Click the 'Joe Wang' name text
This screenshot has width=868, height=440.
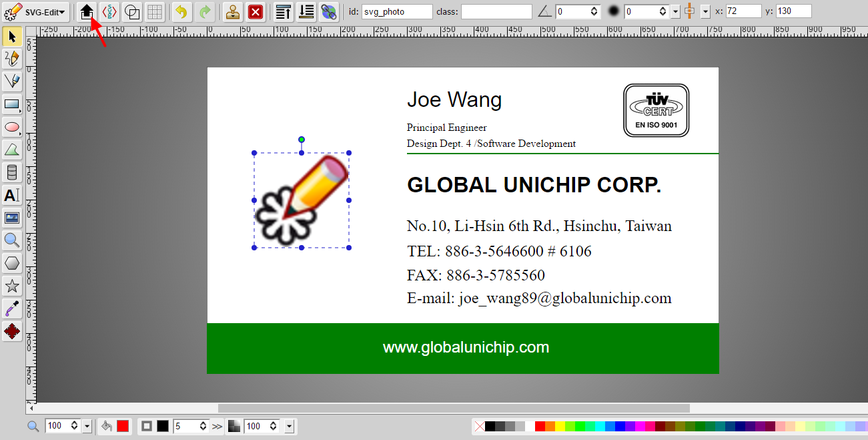(x=454, y=100)
